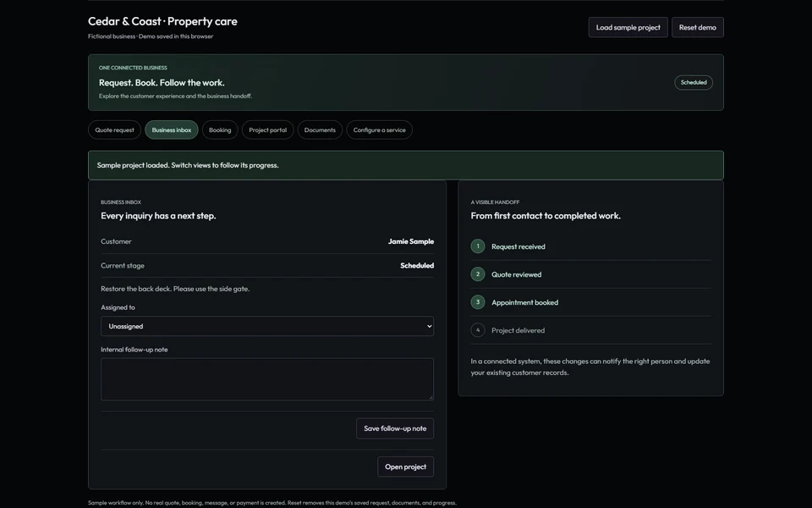Select the Business inbox tab
812x508 pixels.
(172, 130)
